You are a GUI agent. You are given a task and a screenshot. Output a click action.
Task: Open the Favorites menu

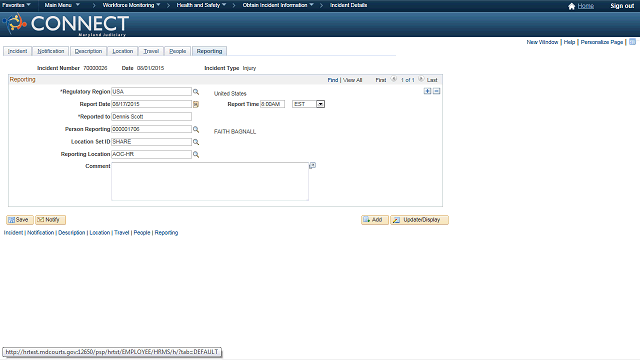[16, 5]
